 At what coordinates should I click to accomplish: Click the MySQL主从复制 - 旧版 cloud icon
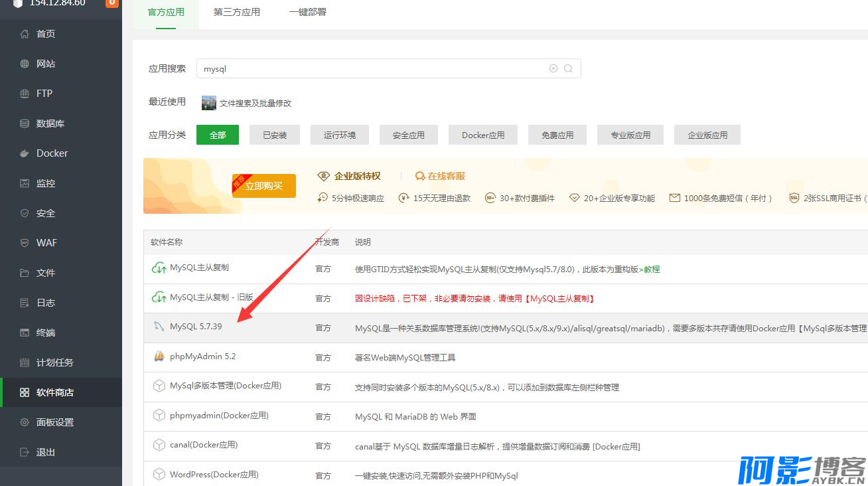click(x=159, y=297)
